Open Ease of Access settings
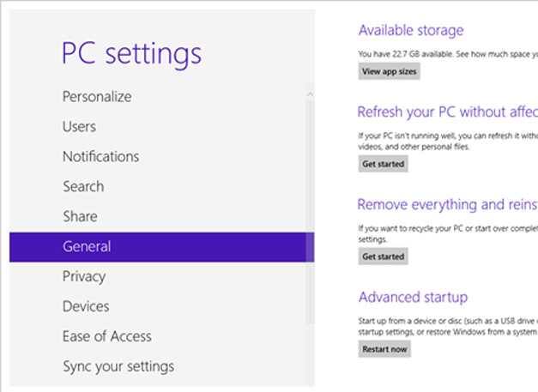Image resolution: width=538 pixels, height=392 pixels. [106, 337]
